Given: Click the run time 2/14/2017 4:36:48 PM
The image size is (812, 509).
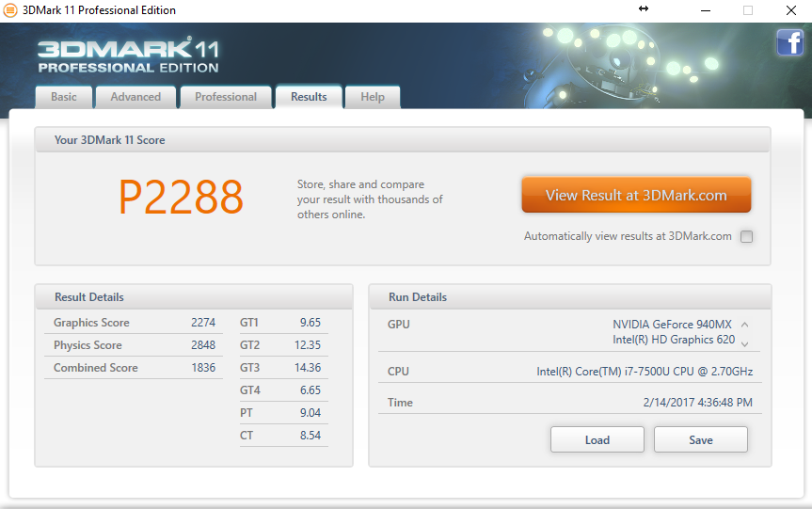Looking at the screenshot, I should tap(697, 403).
